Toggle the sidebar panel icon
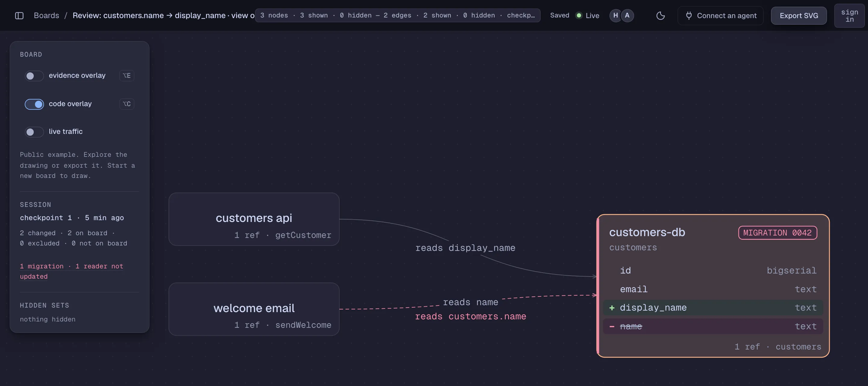Image resolution: width=868 pixels, height=386 pixels. pyautogui.click(x=19, y=15)
